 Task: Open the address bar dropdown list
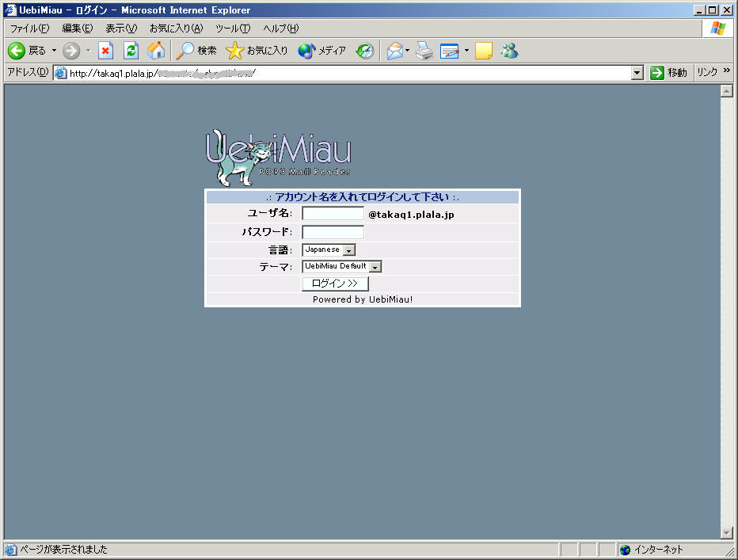(x=637, y=73)
